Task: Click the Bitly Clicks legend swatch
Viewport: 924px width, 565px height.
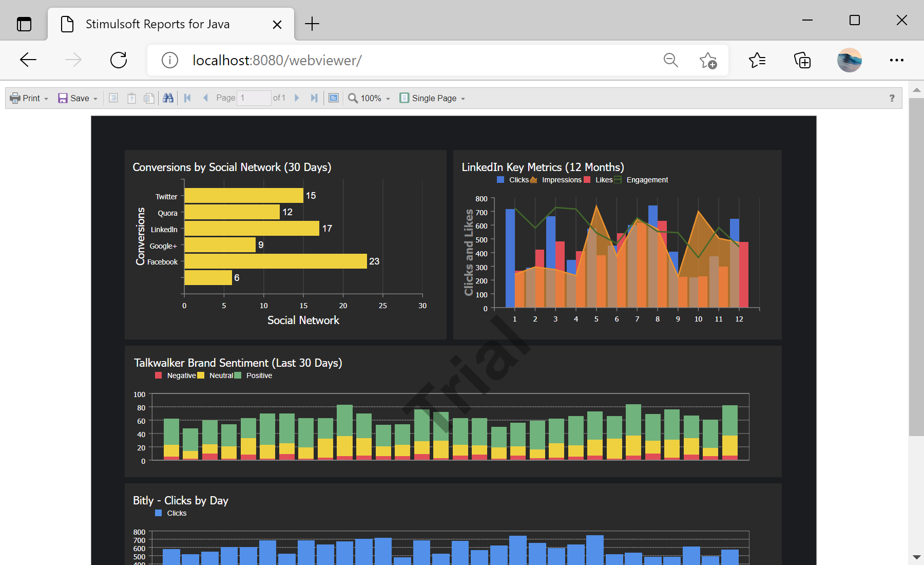Action: pos(158,513)
